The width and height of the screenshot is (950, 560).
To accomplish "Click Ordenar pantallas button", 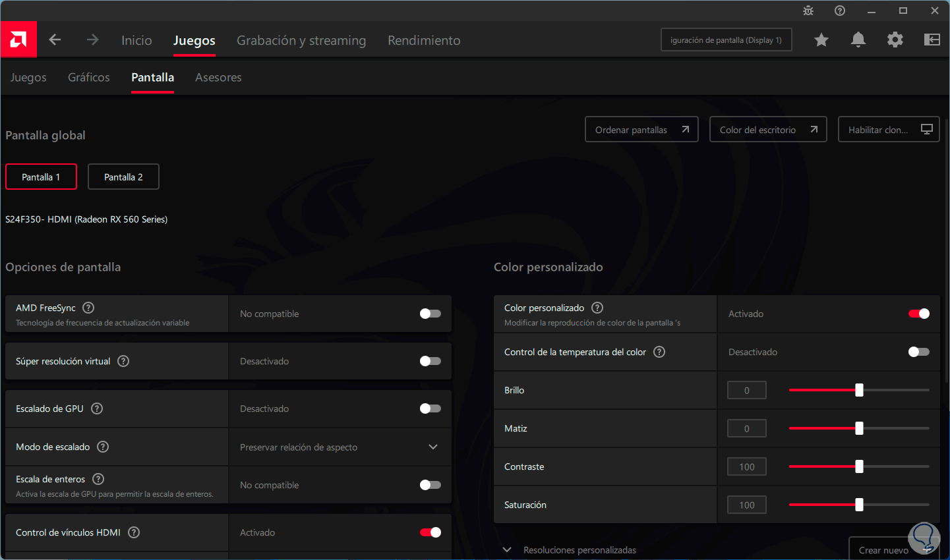I will click(x=641, y=129).
